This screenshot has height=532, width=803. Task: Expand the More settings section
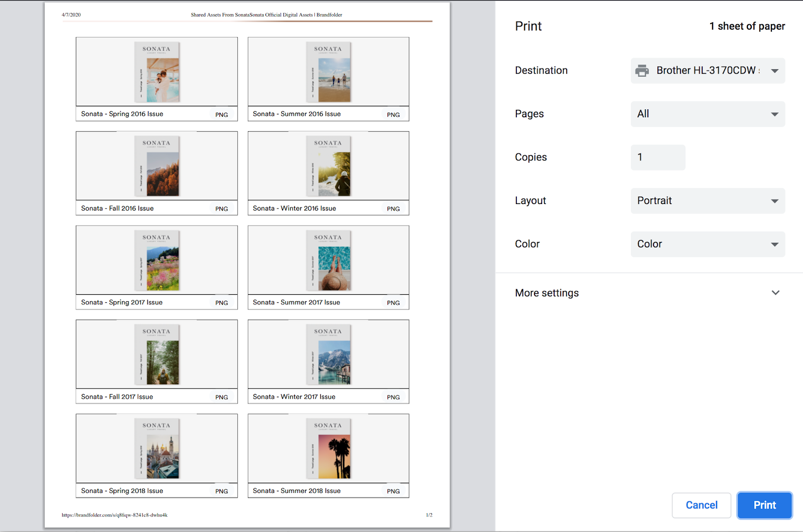point(649,293)
